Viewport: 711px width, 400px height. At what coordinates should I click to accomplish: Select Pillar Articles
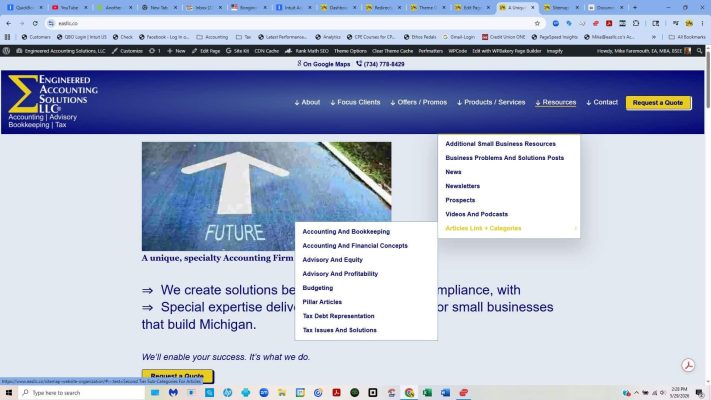322,302
